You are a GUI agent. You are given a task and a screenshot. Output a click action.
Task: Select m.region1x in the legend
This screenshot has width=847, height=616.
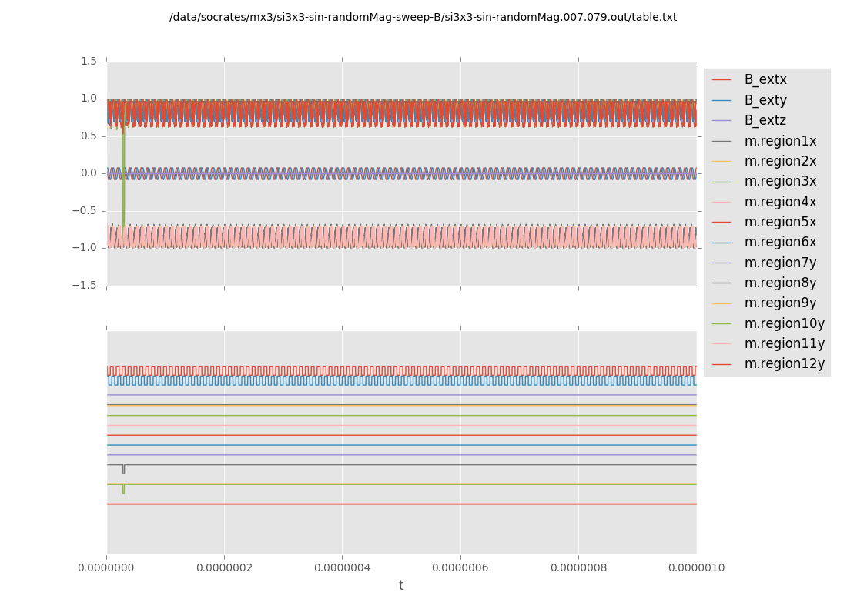click(780, 141)
